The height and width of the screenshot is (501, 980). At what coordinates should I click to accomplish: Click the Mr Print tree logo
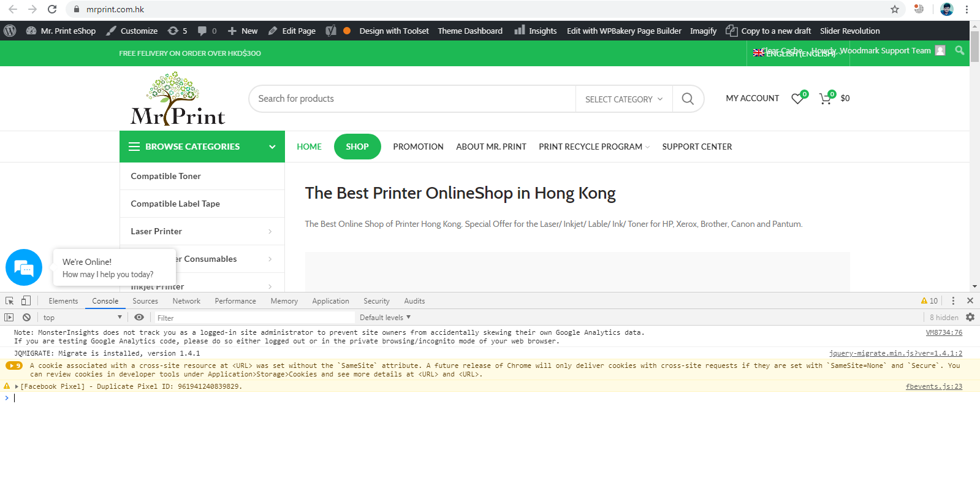[178, 98]
